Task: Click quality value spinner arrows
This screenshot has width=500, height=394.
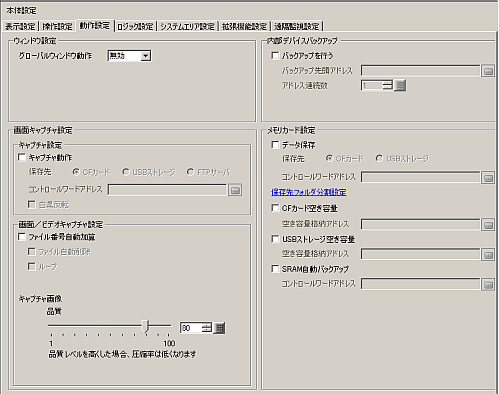Action: [x=207, y=328]
